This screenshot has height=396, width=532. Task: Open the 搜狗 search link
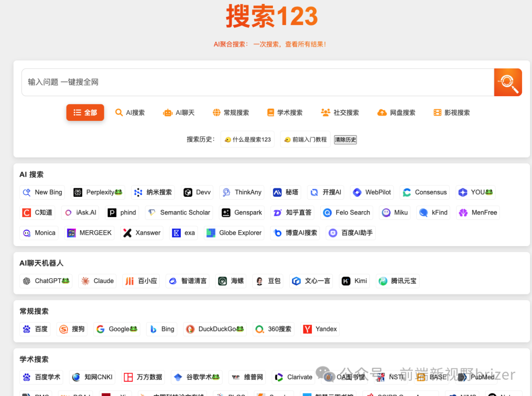coord(72,329)
